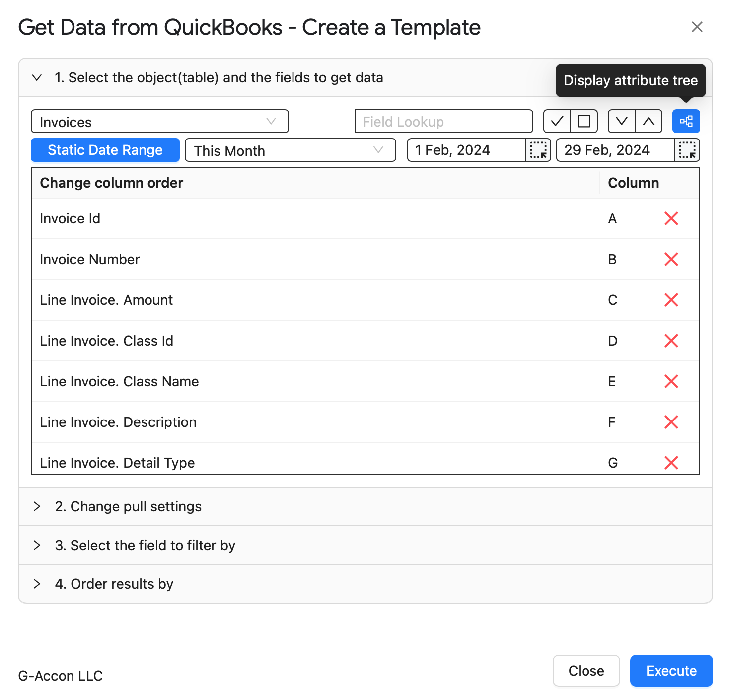Select the Invoice Id row
Image resolution: width=733 pixels, height=700 pixels.
click(x=366, y=218)
